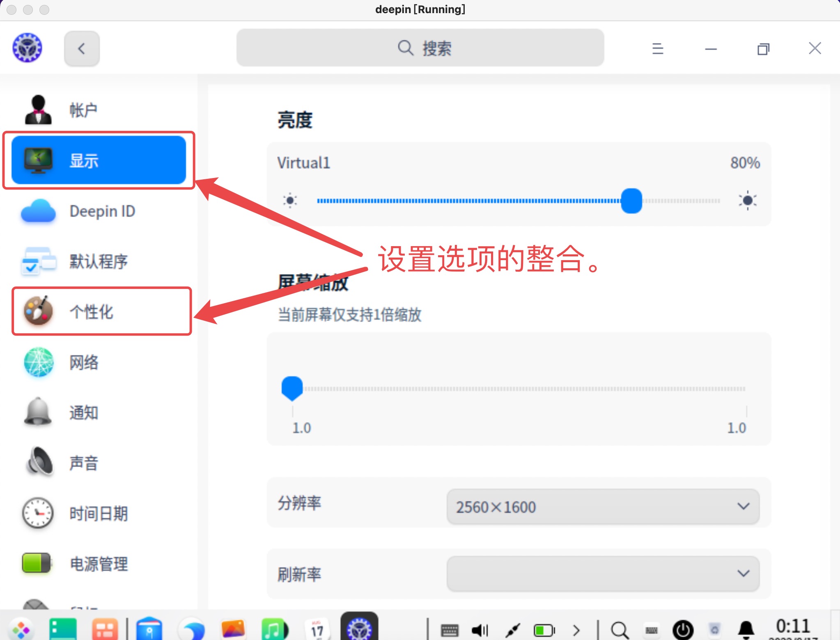Screen dimensions: 840x640
Task: Click the power button in dock
Action: click(x=683, y=630)
